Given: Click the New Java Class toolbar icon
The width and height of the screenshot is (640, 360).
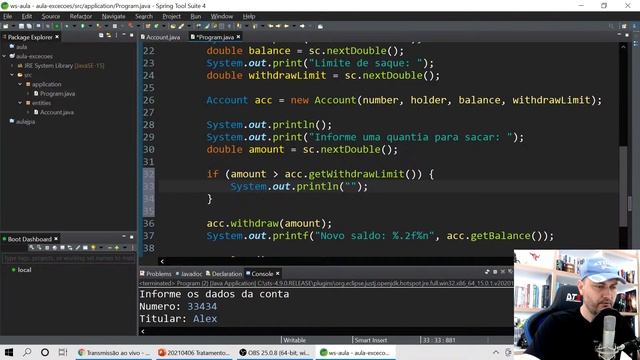Looking at the screenshot, I should coord(156,26).
